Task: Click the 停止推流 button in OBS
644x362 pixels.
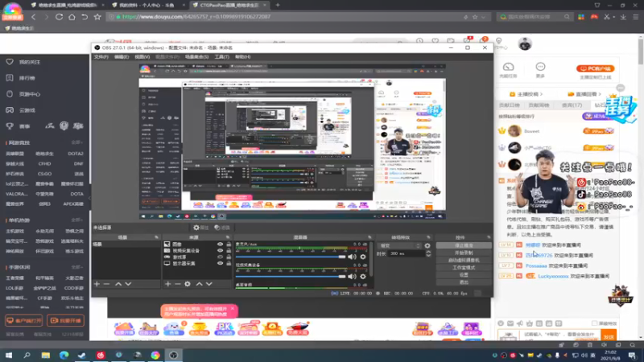Action: tap(464, 245)
